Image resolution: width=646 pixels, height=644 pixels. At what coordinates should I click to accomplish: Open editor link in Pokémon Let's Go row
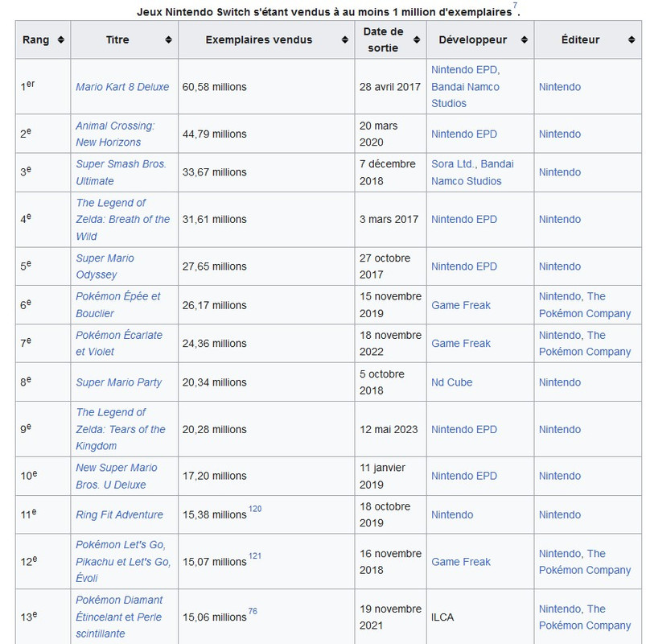[585, 562]
